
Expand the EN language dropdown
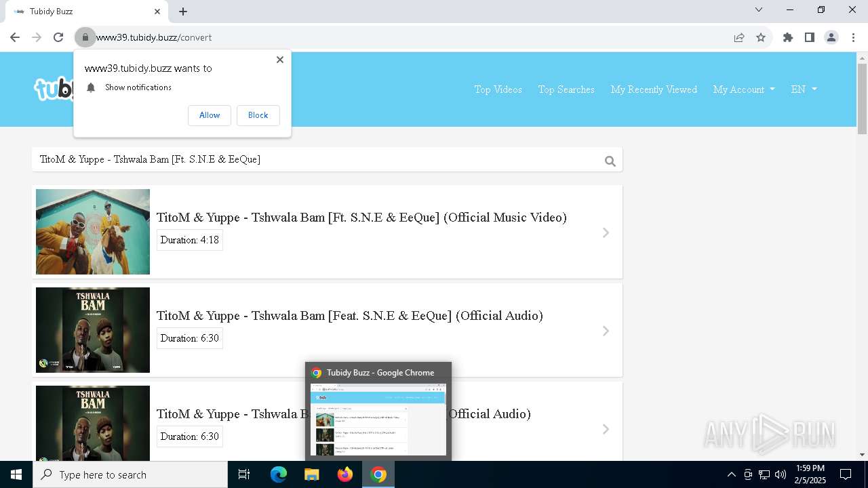point(804,89)
